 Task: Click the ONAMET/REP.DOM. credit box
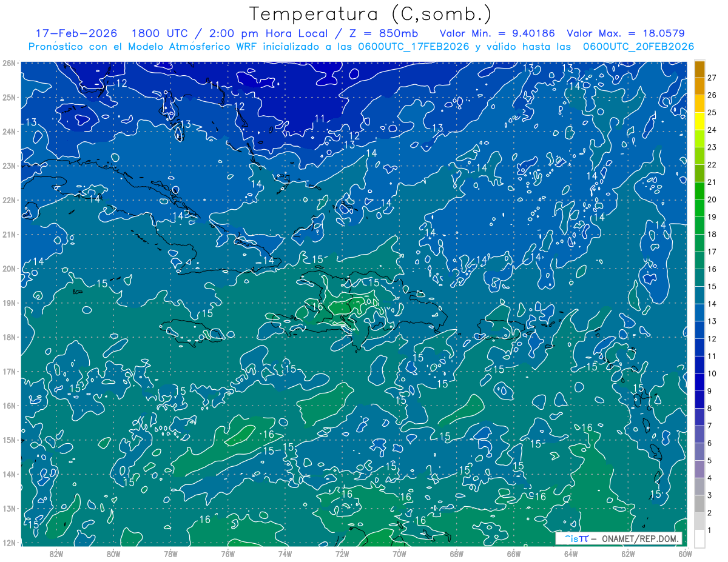coord(619,538)
